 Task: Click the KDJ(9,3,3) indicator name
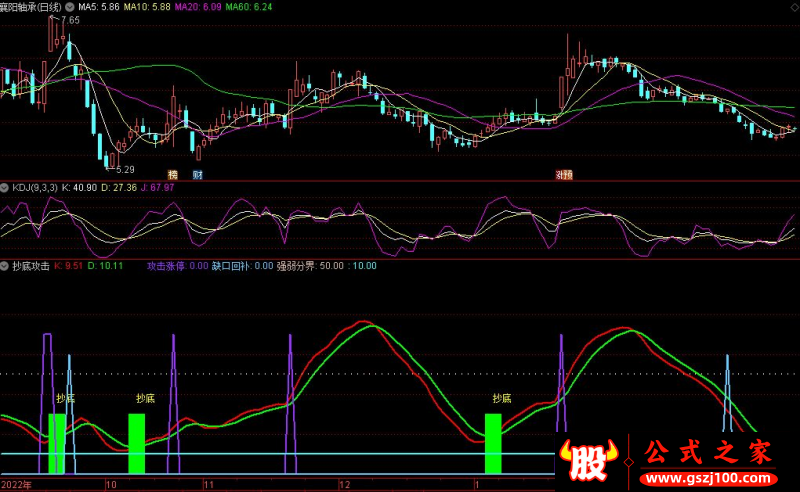point(35,187)
